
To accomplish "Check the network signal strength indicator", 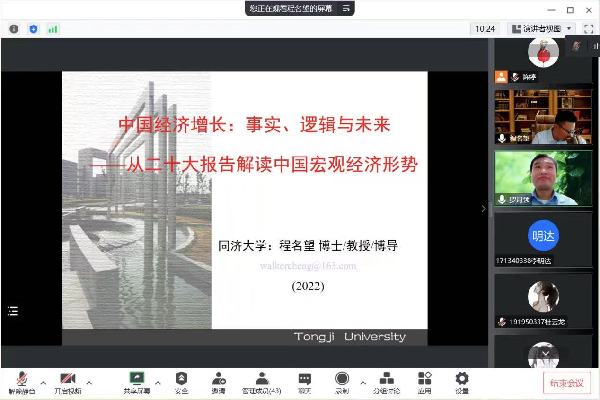I will [52, 29].
